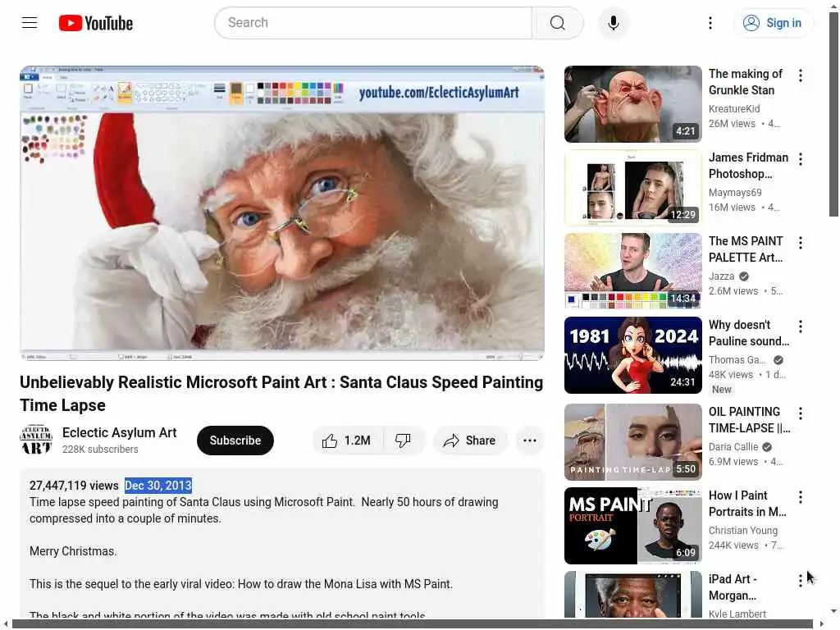840x630 pixels.
Task: Open options menu for James Fridman video
Action: 801,159
